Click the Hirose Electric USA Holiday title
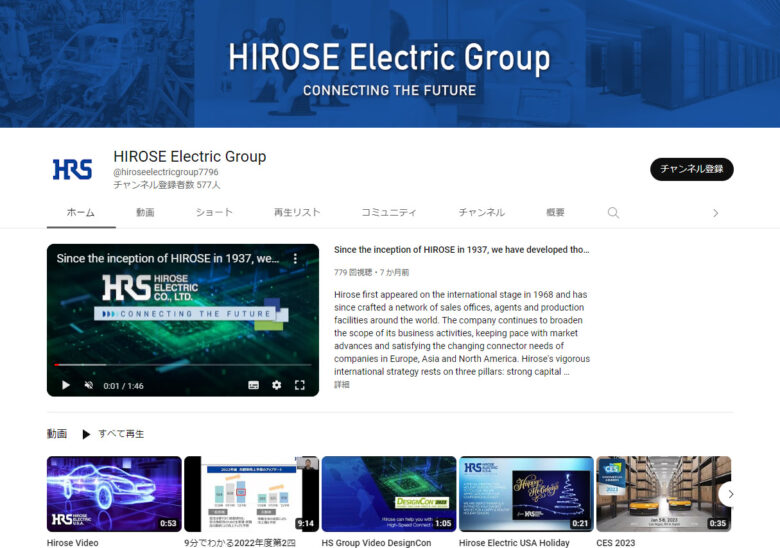Image resolution: width=780 pixels, height=548 pixels. pos(514,543)
